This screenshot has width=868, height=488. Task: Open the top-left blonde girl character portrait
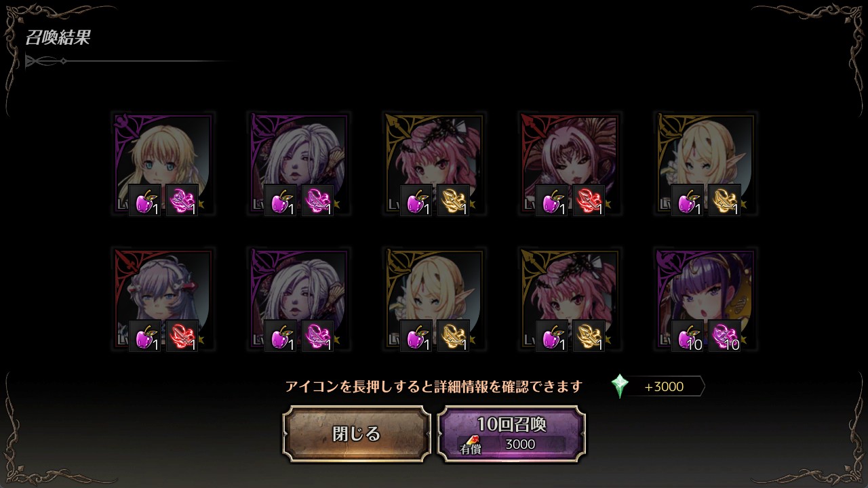[x=163, y=163]
